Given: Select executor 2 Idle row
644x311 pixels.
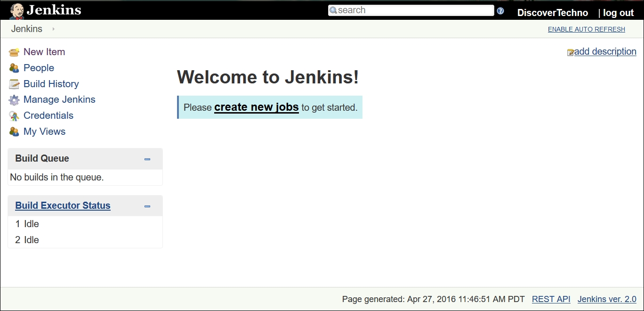Looking at the screenshot, I should (85, 240).
